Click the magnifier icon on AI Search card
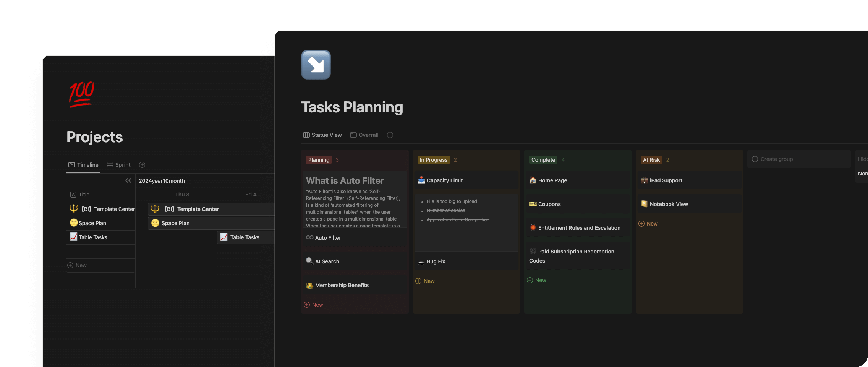The width and height of the screenshot is (868, 367). [x=309, y=261]
